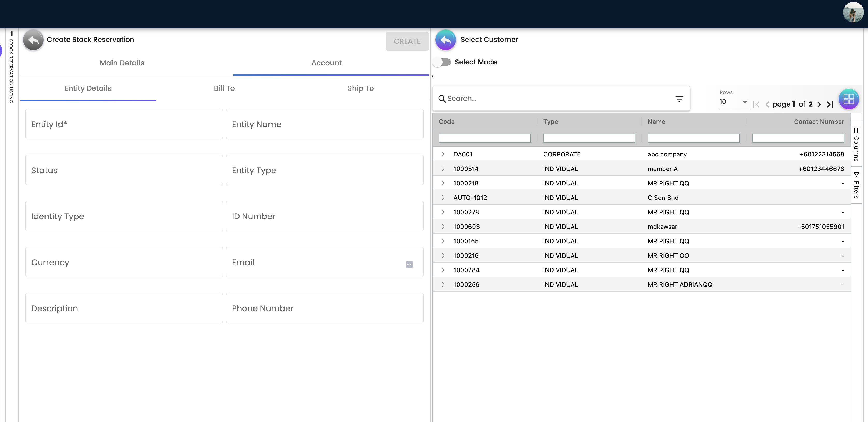Image resolution: width=868 pixels, height=422 pixels.
Task: Click the Email field options icon
Action: pyautogui.click(x=409, y=264)
